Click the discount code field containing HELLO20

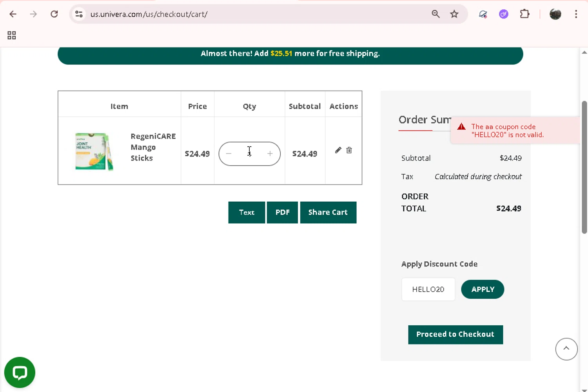428,289
